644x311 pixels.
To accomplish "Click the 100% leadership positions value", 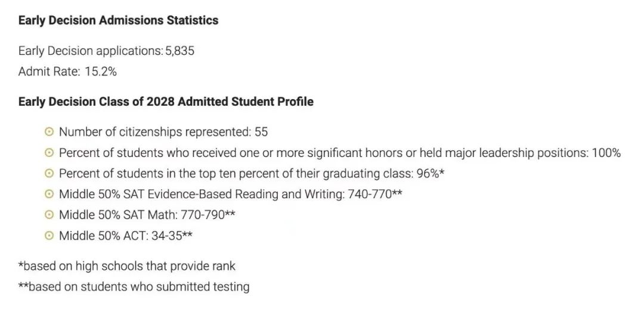I will coord(606,153).
